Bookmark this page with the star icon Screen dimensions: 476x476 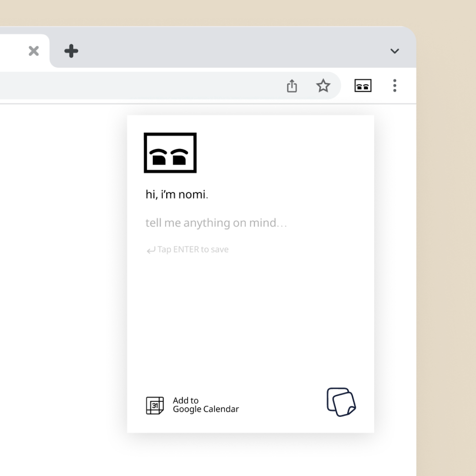tap(323, 86)
